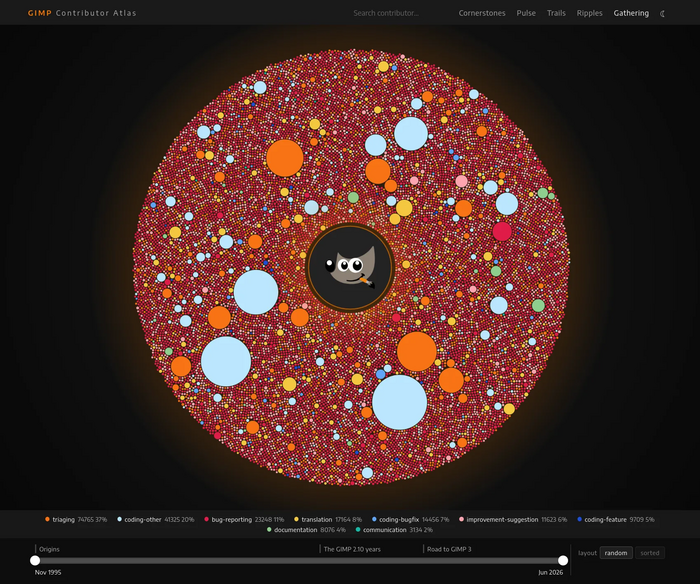This screenshot has height=584, width=700.
Task: Toggle the coding-other legend category
Action: point(155,519)
